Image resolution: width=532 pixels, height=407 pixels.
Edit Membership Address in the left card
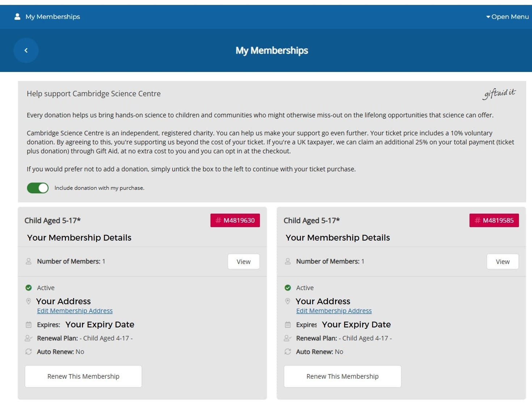click(75, 311)
